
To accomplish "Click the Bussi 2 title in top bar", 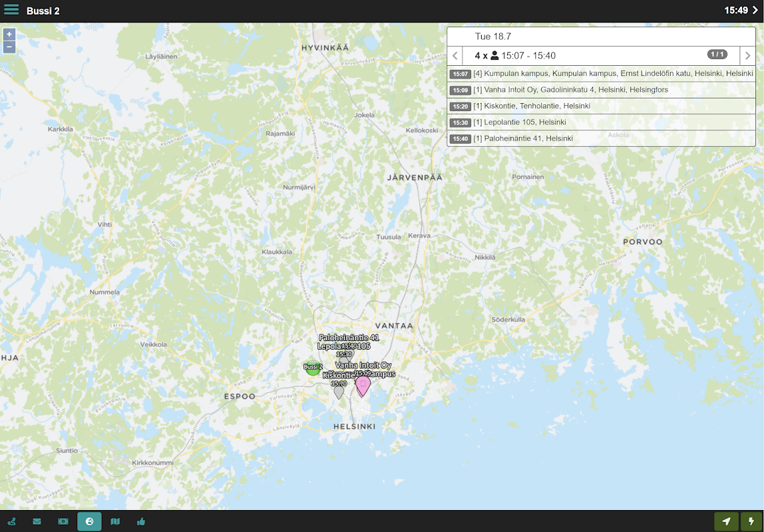I will (x=43, y=11).
